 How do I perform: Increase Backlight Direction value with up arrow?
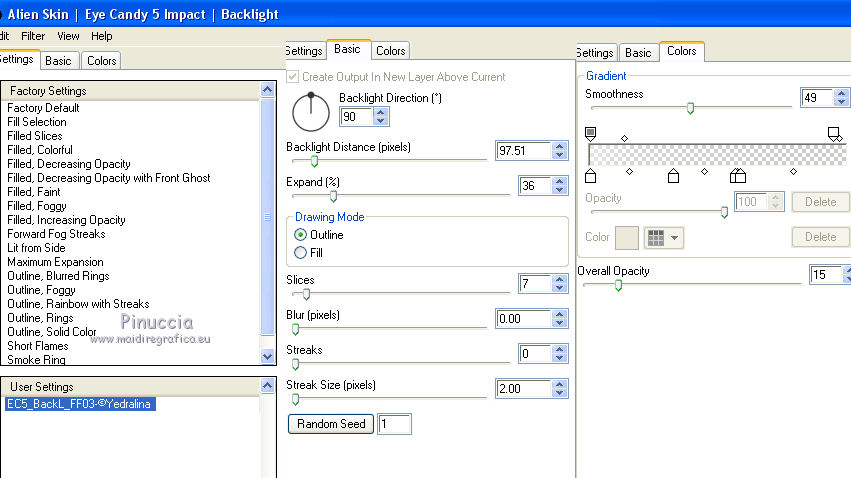pos(380,112)
